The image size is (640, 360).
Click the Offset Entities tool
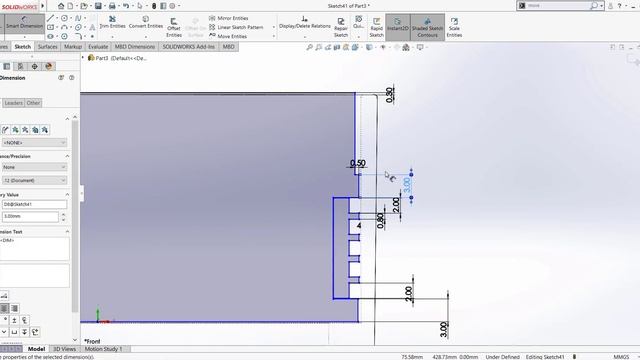tap(174, 27)
